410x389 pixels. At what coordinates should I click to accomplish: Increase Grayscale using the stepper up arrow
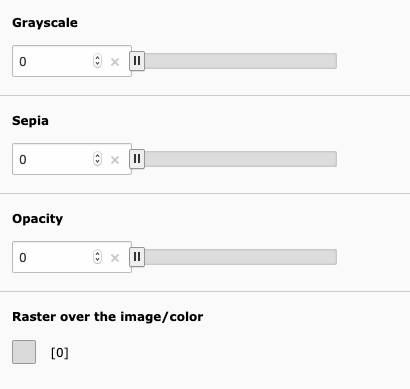click(x=97, y=58)
